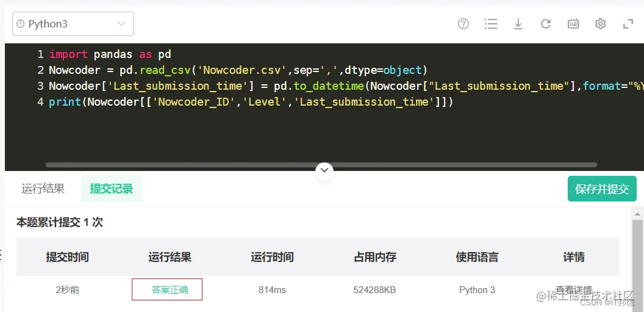Viewport: 644px width, 312px height.
Task: Click code line 2 read_csv statement
Action: 238,70
